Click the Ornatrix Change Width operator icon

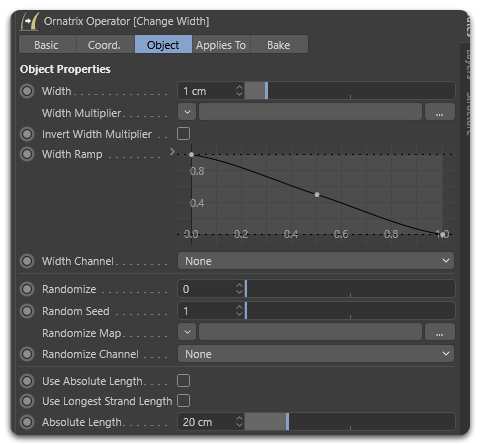click(30, 21)
